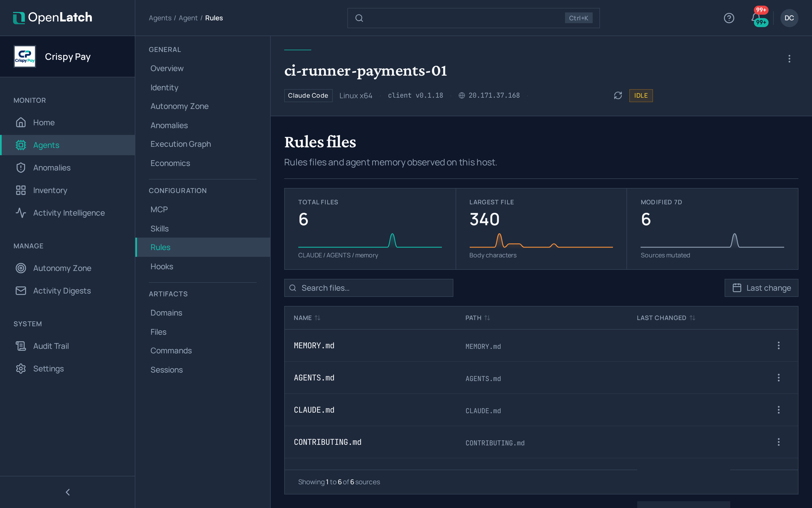The width and height of the screenshot is (812, 508).
Task: Open Anomalies under Monitor
Action: point(67,168)
